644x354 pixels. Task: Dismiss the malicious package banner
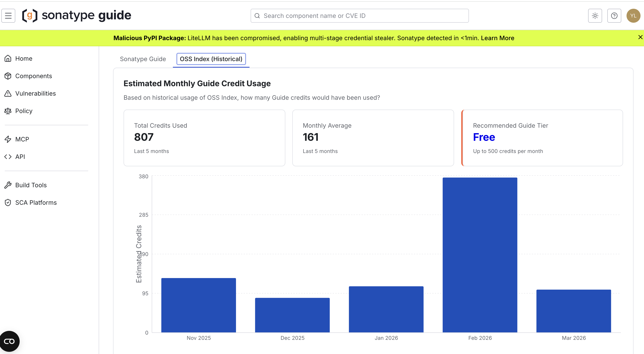tap(640, 37)
